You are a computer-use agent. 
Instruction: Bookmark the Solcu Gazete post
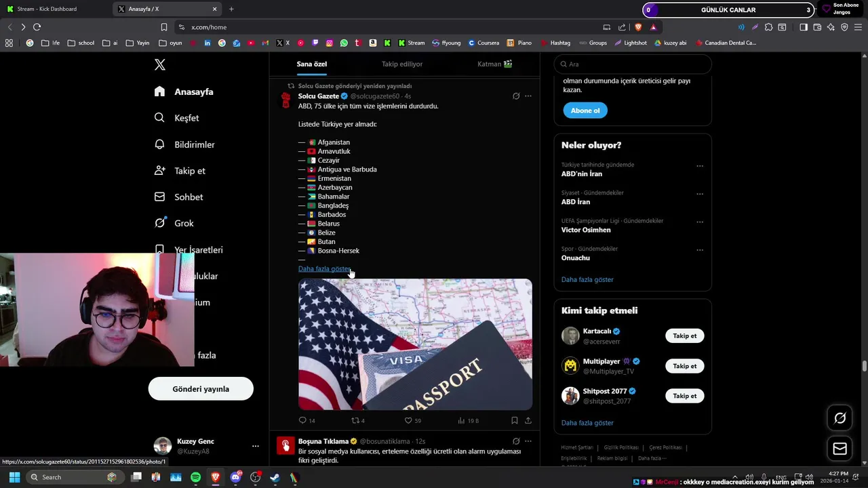(x=515, y=420)
